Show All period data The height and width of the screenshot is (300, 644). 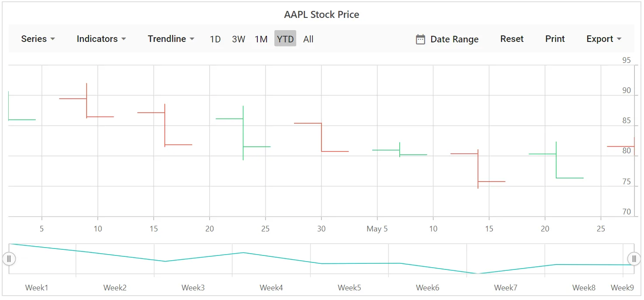click(308, 39)
